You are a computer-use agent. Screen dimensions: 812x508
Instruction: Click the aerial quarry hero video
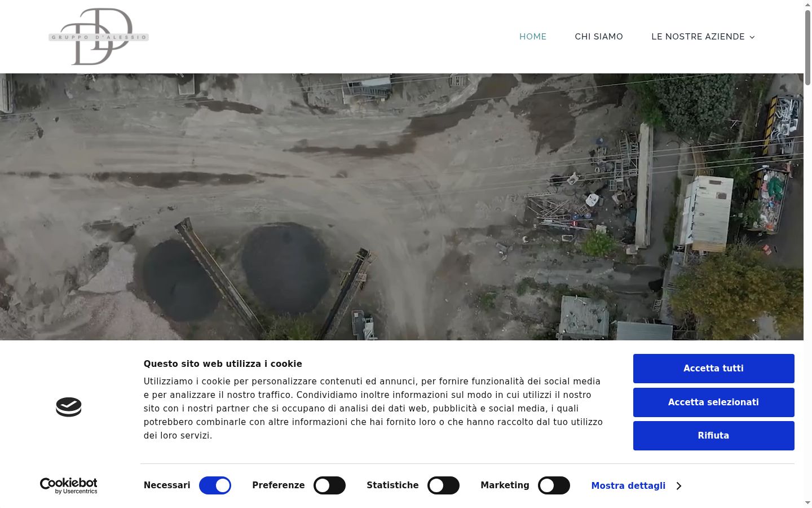[x=401, y=207]
